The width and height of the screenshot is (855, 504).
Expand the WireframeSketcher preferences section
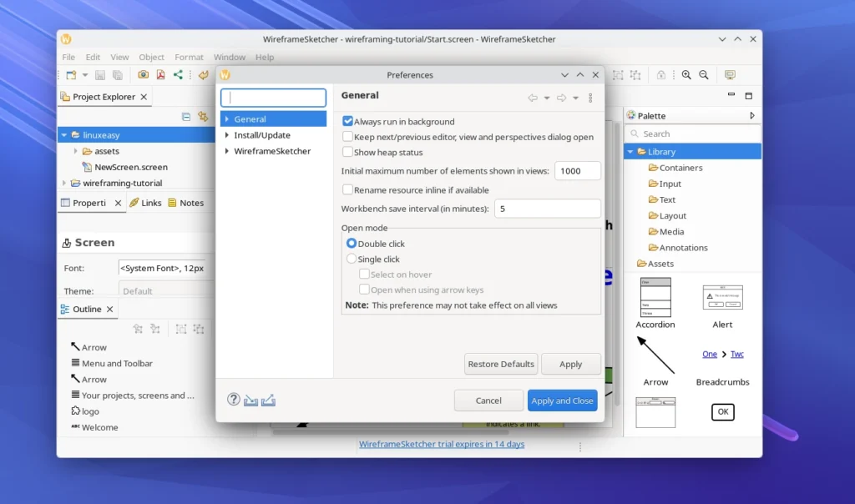point(225,151)
